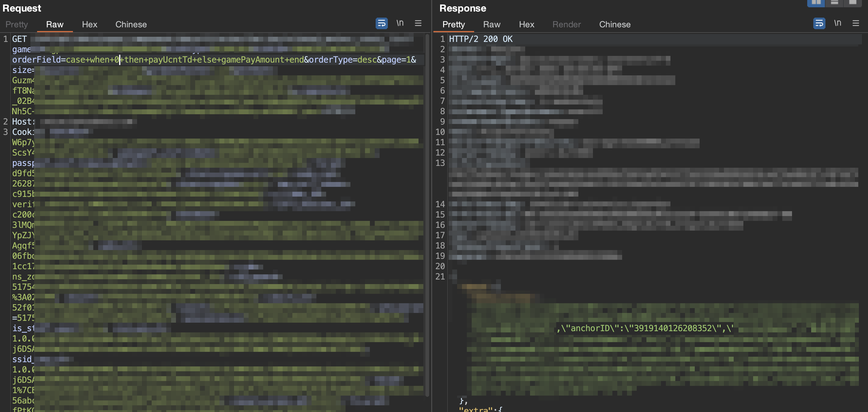Screen dimensions: 868x412
Task: Click the 'HTTP/2 200 OK' status line
Action: coord(480,39)
